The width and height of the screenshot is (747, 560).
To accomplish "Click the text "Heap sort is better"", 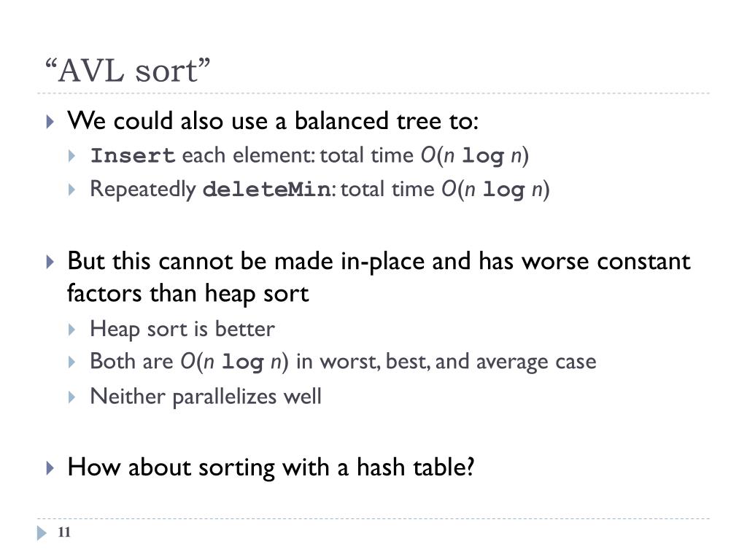I will [182, 329].
